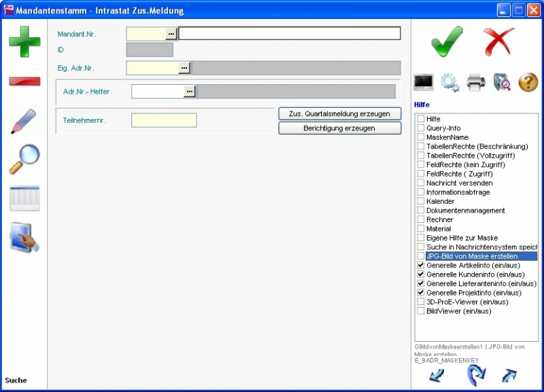Open search with the magnifying glass icon
This screenshot has height=392, width=544.
point(24,160)
